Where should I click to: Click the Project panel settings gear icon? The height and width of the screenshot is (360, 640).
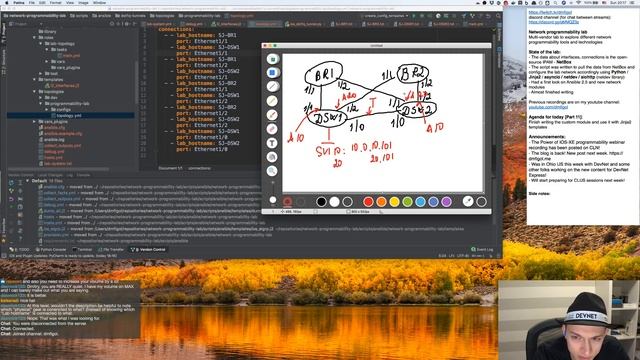pyautogui.click(x=127, y=24)
